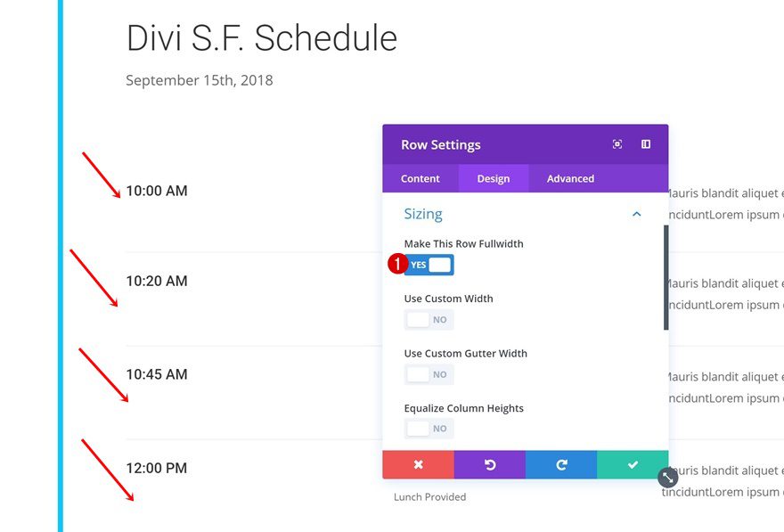The width and height of the screenshot is (784, 532).
Task: Click the expand modal fullscreen icon
Action: click(617, 144)
